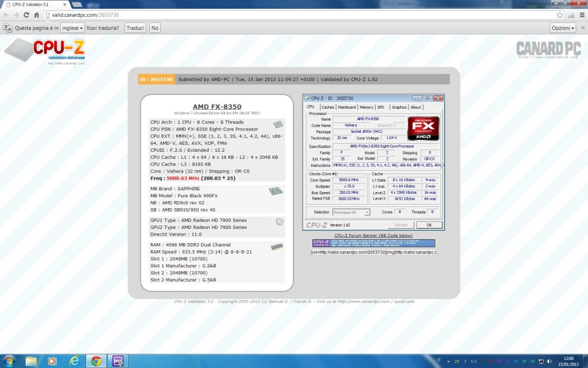Click the IT language indicator
This screenshot has height=368, width=588.
coord(439,360)
